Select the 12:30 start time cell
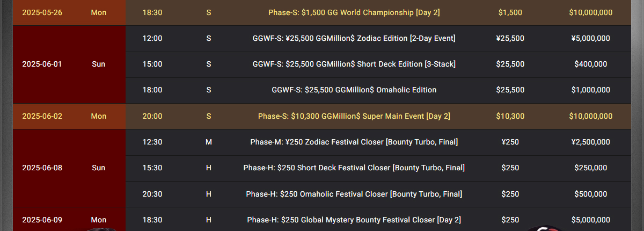The height and width of the screenshot is (231, 644). 152,142
